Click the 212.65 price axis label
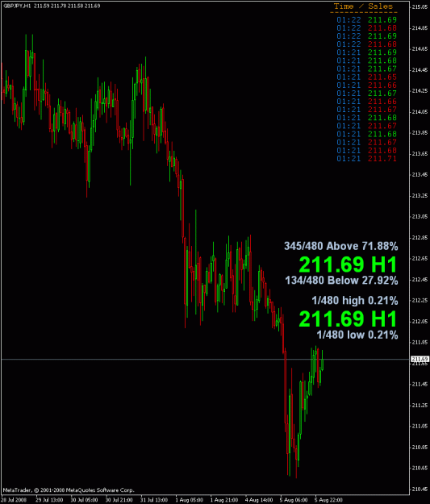This screenshot has height=504, width=430. pos(420,258)
